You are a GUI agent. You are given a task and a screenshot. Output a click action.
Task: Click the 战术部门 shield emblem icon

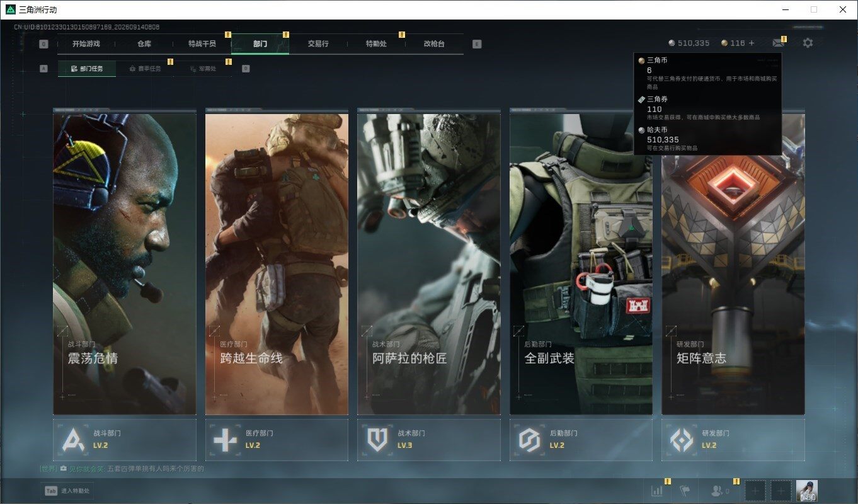coord(377,440)
